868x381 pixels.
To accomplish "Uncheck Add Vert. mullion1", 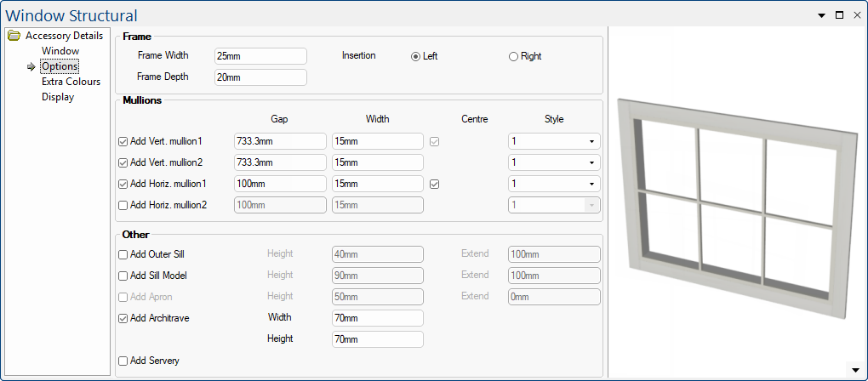I will [x=123, y=141].
